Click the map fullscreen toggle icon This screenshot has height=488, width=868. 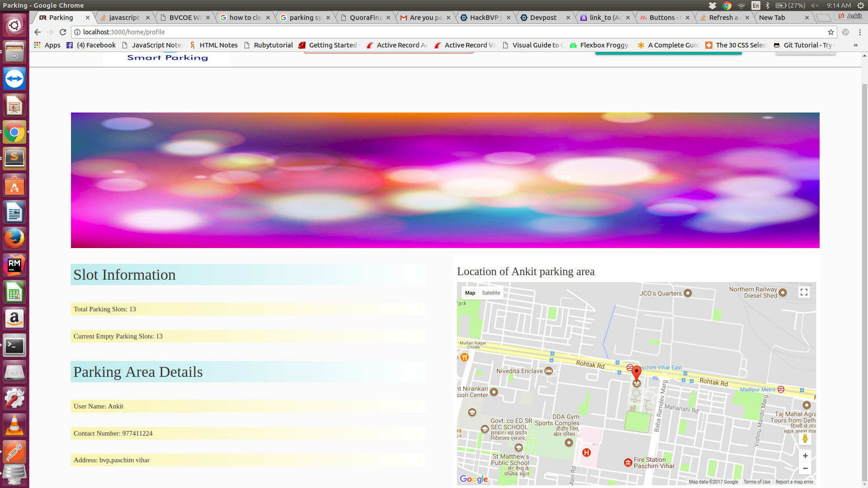(804, 292)
